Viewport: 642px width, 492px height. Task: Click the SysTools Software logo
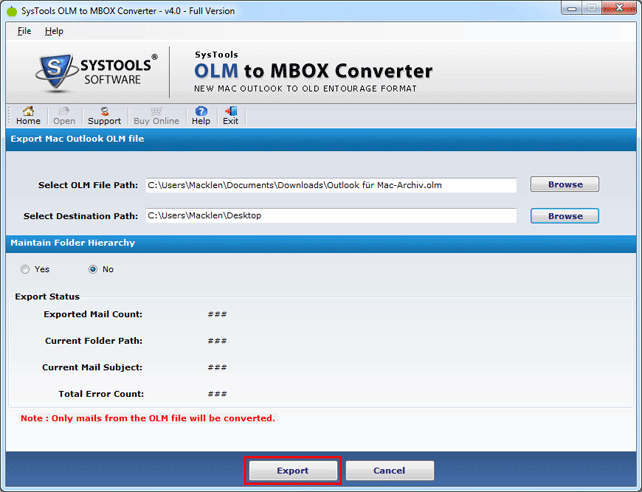pyautogui.click(x=96, y=72)
